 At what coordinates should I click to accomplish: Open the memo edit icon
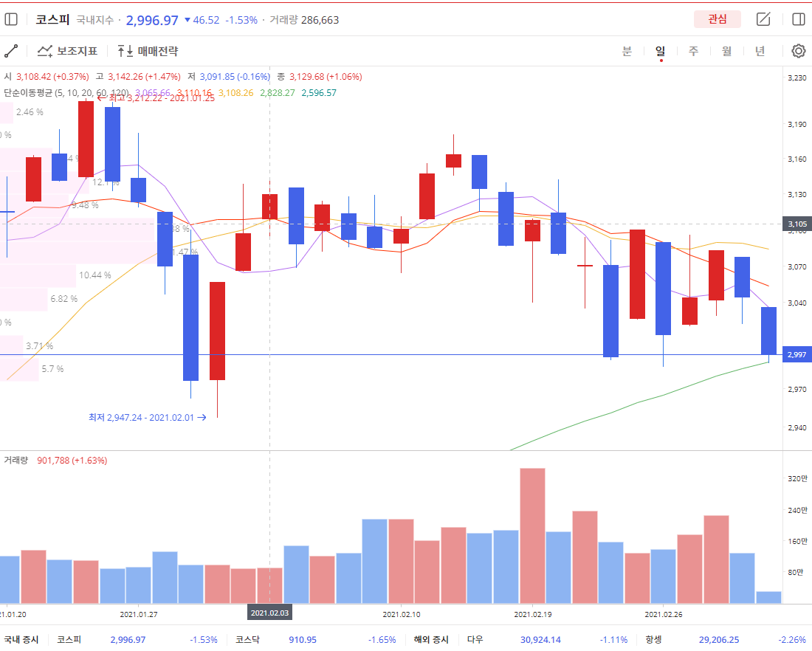click(763, 19)
